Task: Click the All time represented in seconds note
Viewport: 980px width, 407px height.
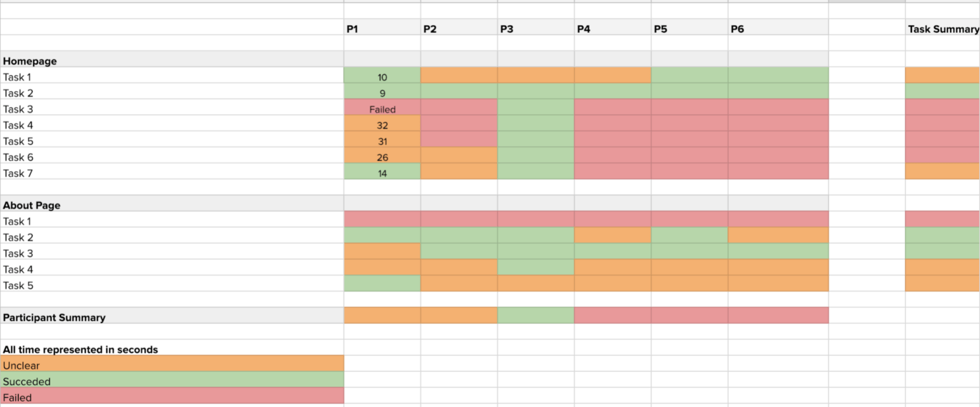Action: (80, 350)
